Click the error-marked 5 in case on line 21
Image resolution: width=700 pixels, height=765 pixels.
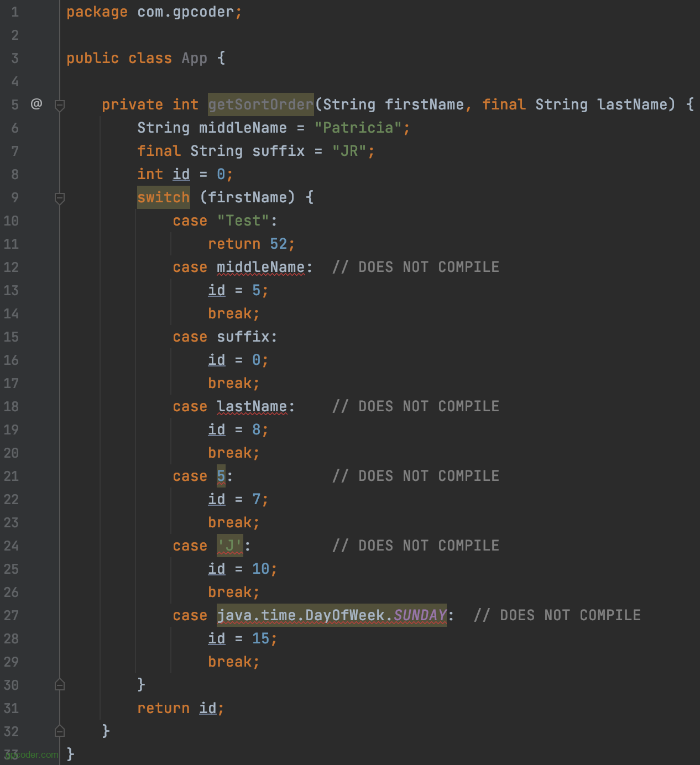tap(221, 476)
